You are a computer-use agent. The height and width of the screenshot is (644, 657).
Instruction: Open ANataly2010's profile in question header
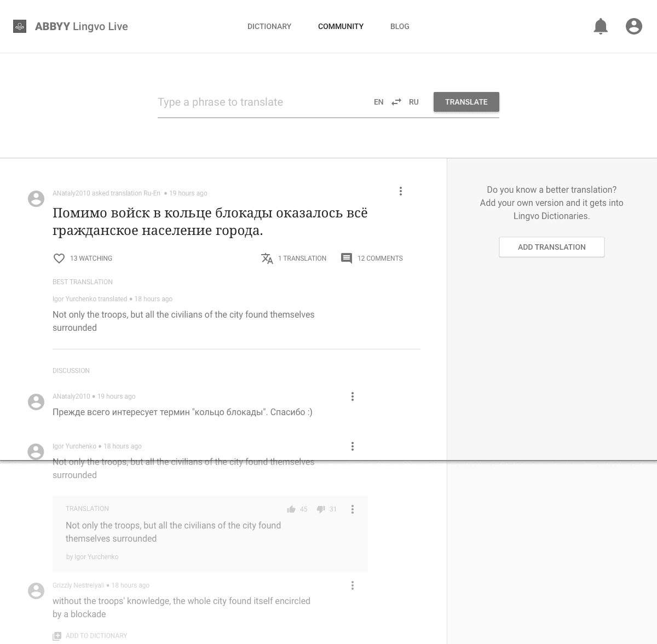tap(71, 193)
